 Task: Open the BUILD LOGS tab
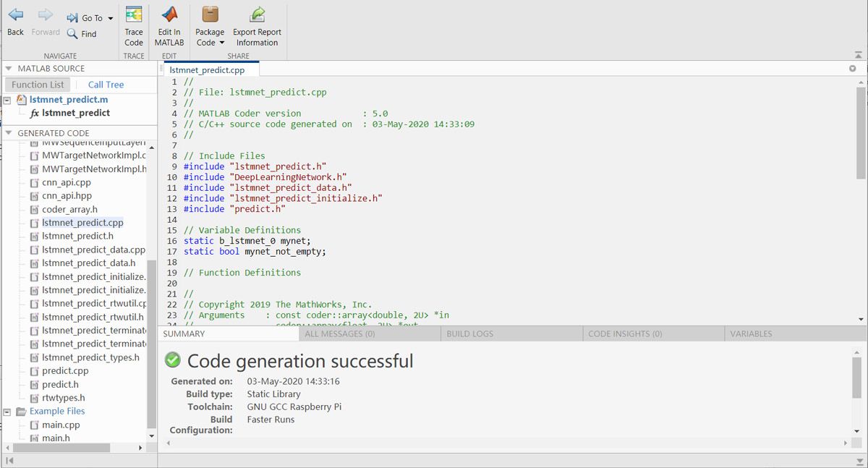click(x=469, y=334)
